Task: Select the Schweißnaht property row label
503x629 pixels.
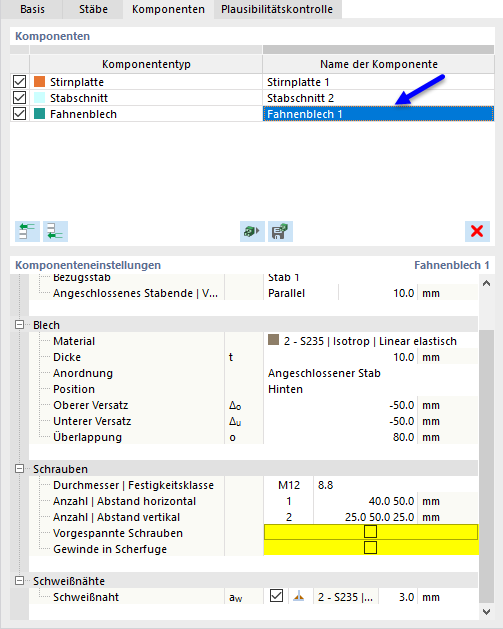Action: [86, 597]
